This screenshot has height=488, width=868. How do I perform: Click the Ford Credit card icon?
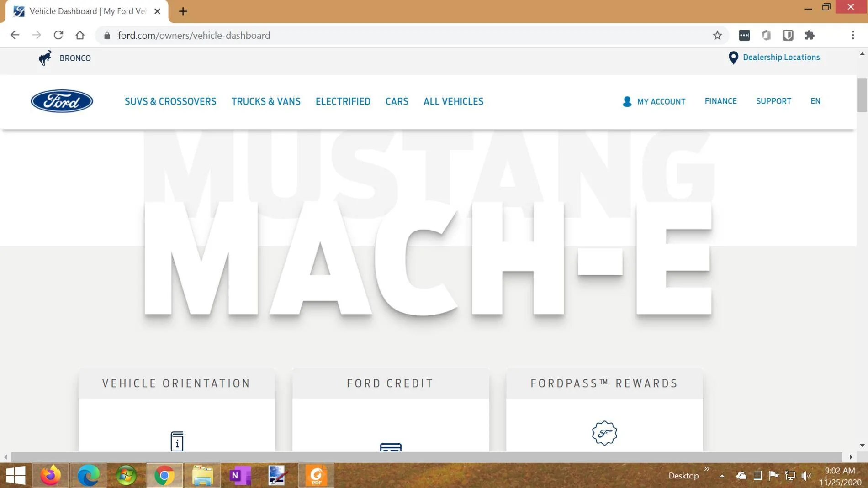point(391,447)
